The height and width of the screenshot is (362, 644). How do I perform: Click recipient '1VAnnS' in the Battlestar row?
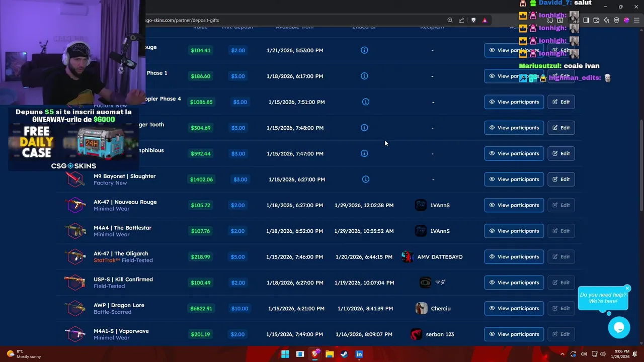click(x=440, y=231)
